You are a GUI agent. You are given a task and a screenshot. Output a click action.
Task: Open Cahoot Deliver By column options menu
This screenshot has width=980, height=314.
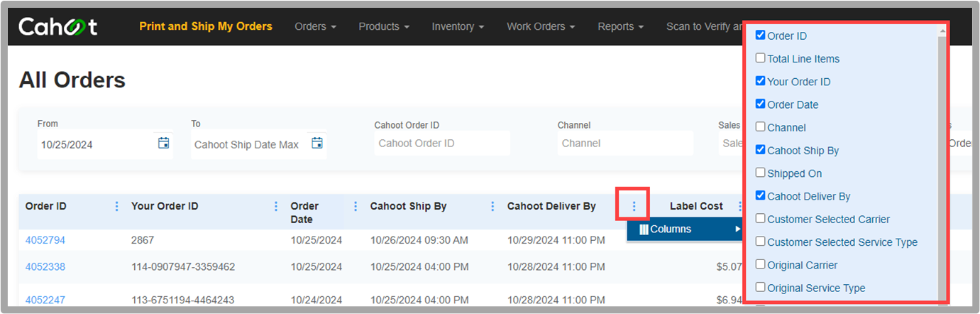(634, 206)
